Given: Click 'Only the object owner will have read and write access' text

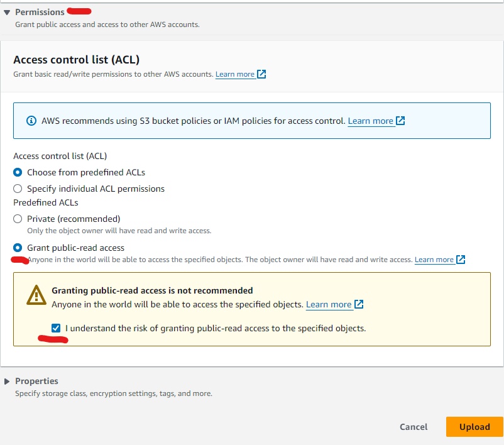Looking at the screenshot, I should pos(119,231).
